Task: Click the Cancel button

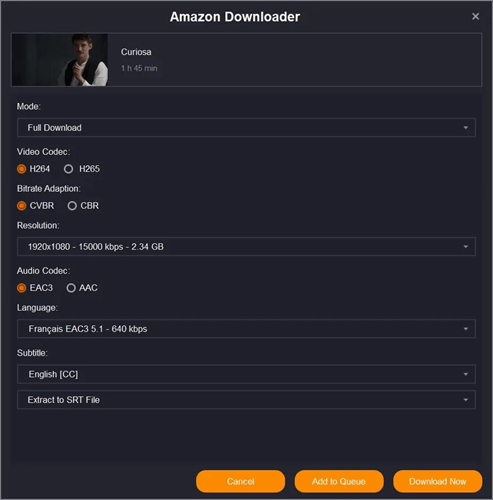Action: coord(240,481)
